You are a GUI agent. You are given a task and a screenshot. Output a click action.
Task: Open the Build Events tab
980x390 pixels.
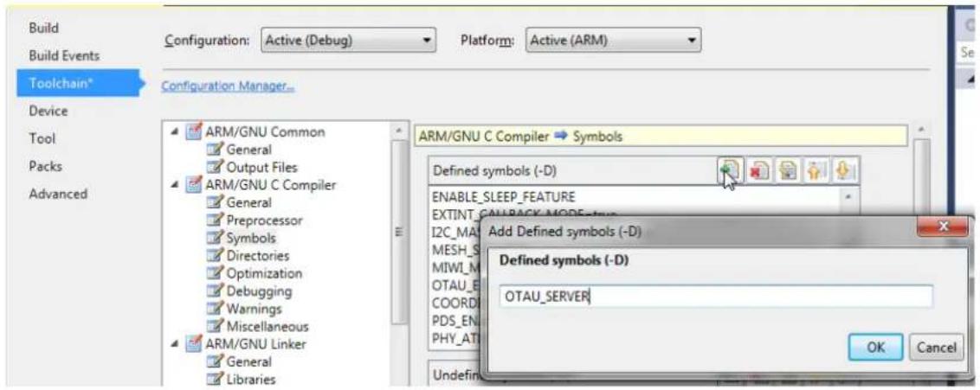(x=64, y=55)
